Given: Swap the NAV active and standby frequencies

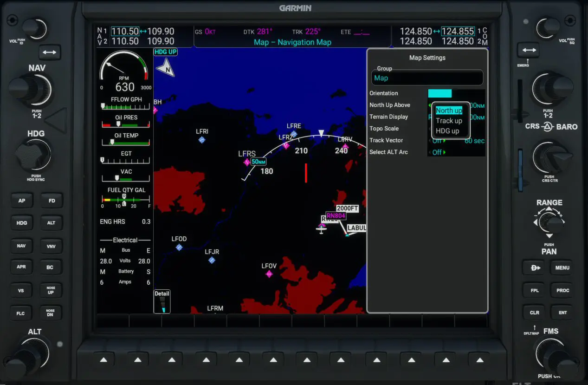Looking at the screenshot, I should (x=49, y=52).
